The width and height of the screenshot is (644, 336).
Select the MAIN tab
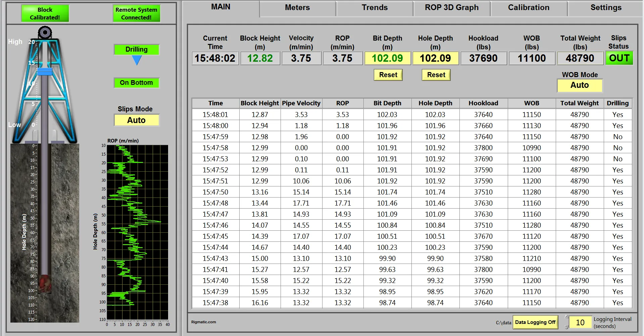click(220, 7)
